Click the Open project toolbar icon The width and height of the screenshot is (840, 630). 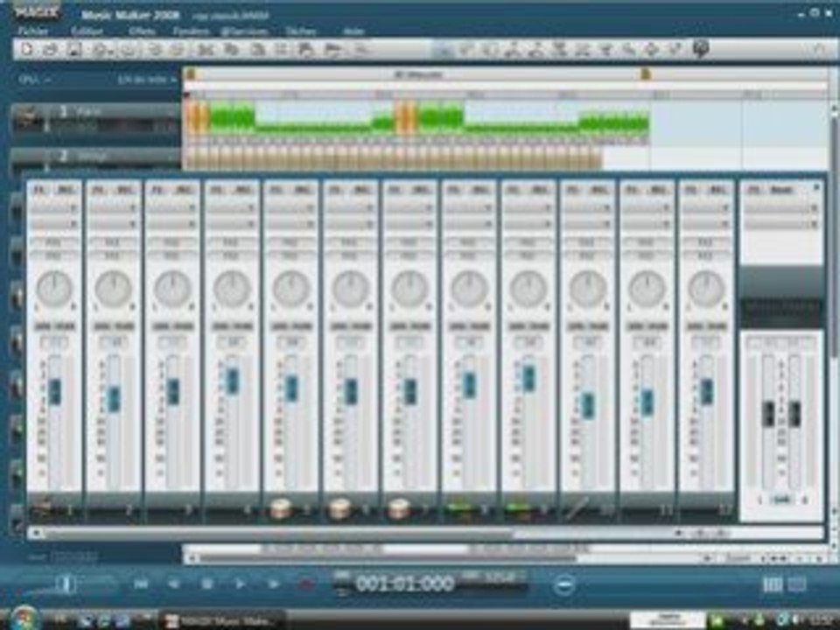[50, 50]
